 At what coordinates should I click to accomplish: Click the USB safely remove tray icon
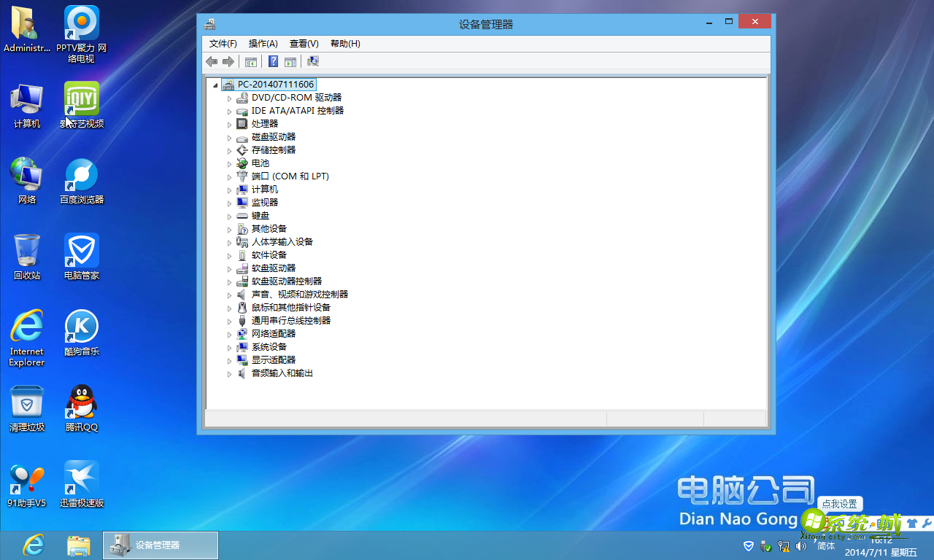[x=765, y=545]
